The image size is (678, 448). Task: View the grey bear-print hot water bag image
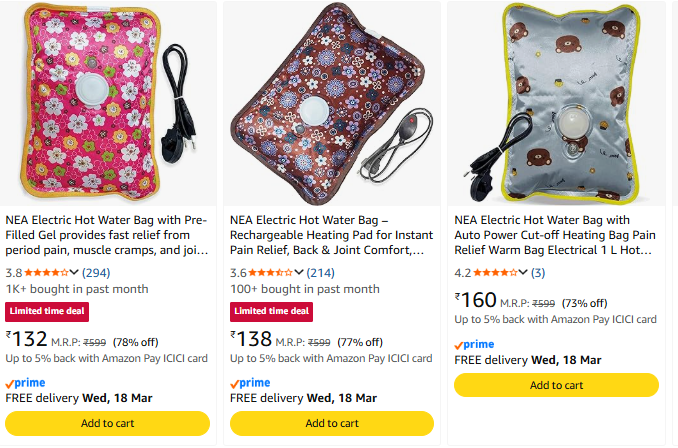point(556,101)
